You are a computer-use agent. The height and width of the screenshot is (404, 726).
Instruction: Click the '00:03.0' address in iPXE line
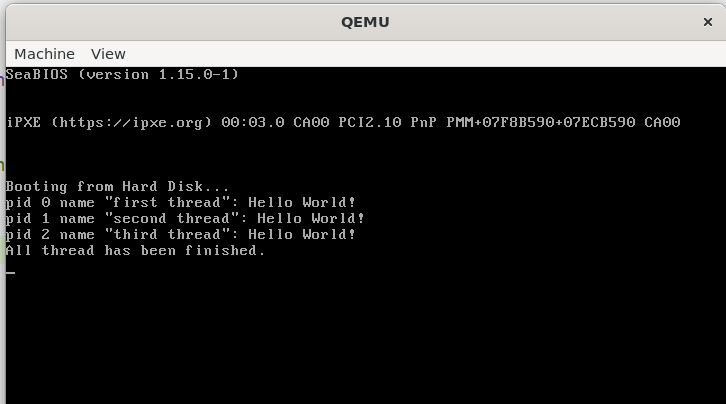coord(253,123)
